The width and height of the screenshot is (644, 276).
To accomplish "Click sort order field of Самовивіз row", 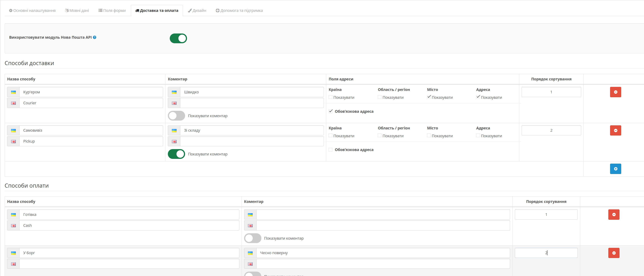I will click(x=551, y=130).
